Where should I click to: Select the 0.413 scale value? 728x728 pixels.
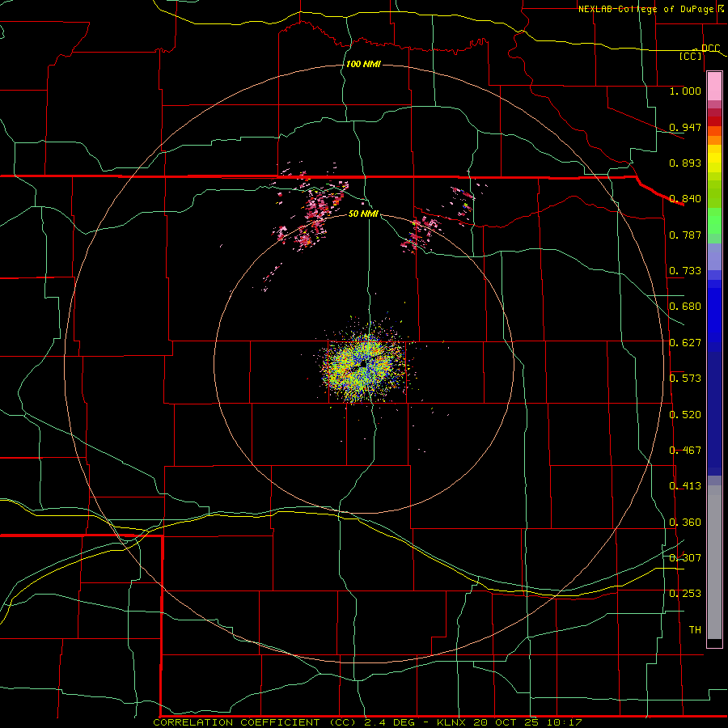click(685, 486)
